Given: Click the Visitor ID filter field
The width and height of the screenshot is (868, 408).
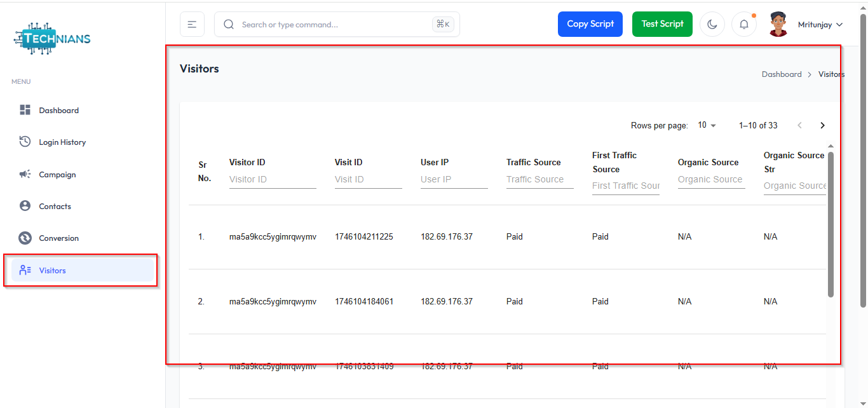Looking at the screenshot, I should tap(272, 179).
